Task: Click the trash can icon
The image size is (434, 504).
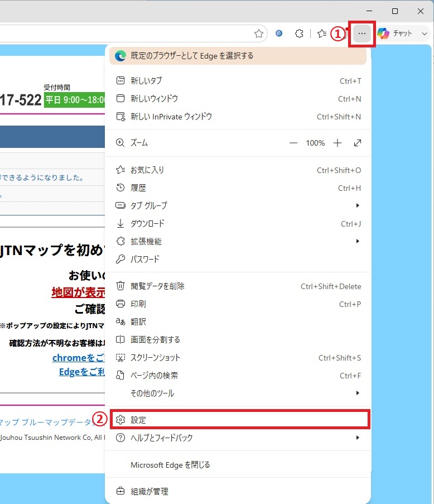Action: [120, 286]
